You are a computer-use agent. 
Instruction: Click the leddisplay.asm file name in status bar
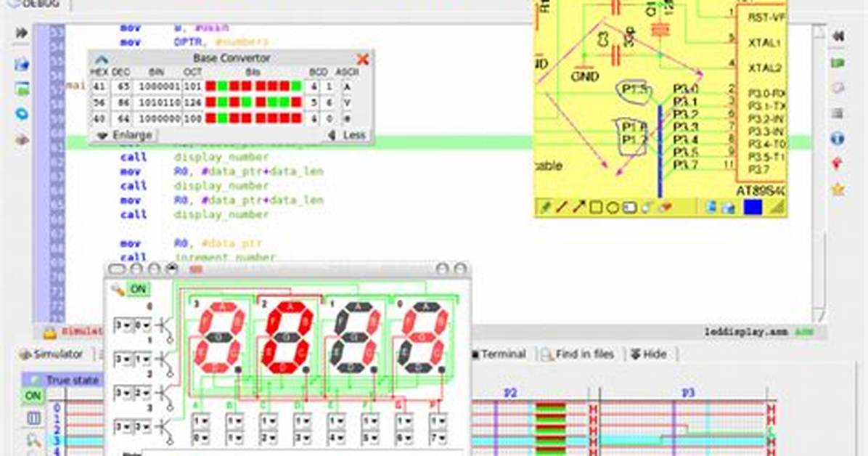pos(745,332)
